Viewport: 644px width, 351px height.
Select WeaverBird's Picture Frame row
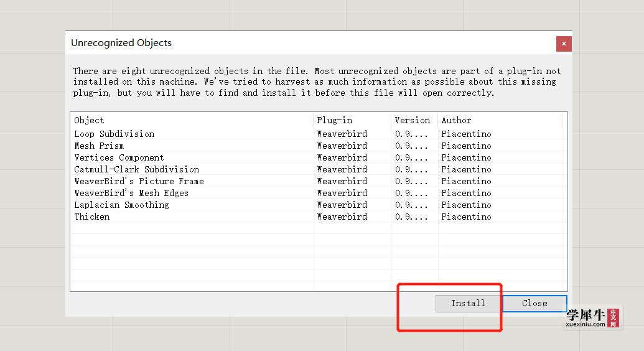(x=319, y=181)
